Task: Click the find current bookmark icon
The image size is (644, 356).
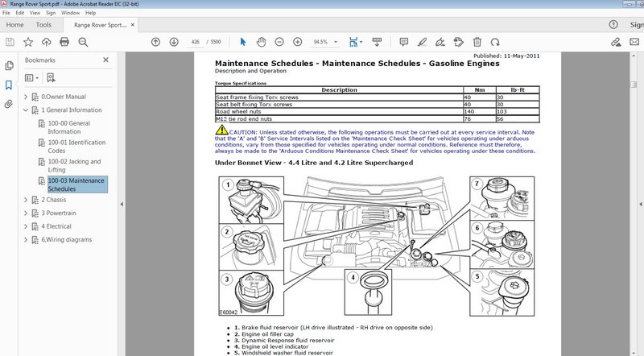Action: click(x=51, y=77)
